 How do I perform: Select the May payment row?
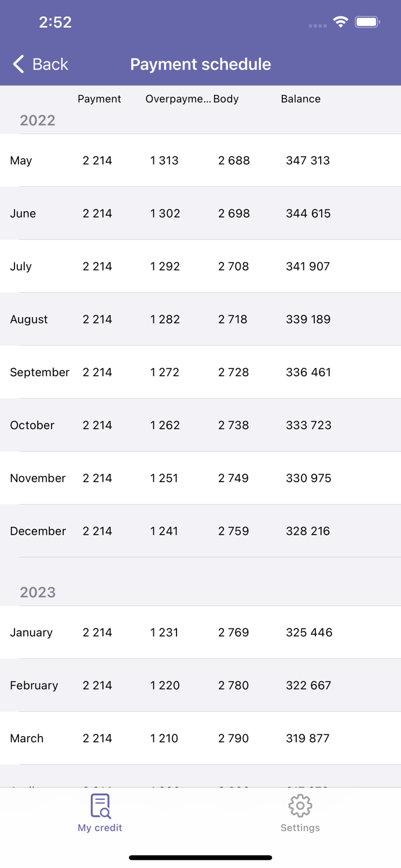(200, 160)
